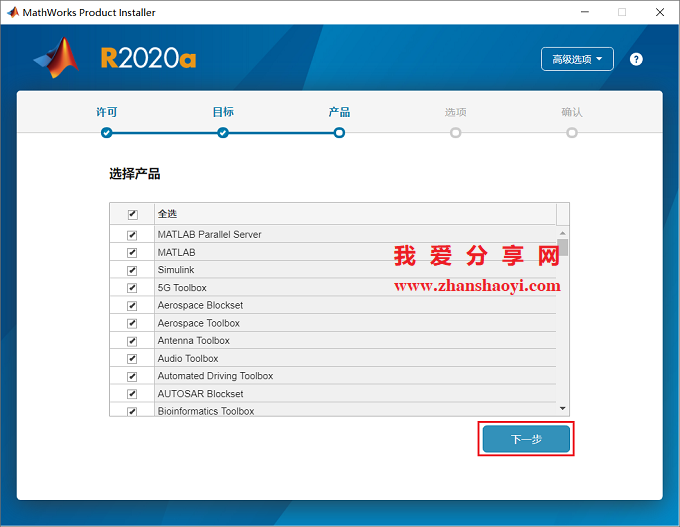This screenshot has width=680, height=527.
Task: Click scrollbar down arrow in product list
Action: pyautogui.click(x=562, y=408)
